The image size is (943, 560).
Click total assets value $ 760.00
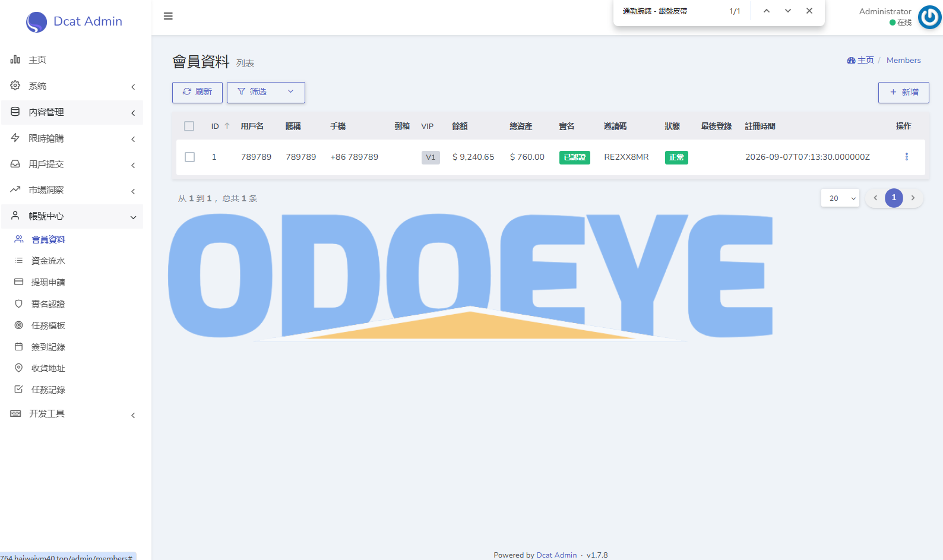pos(527,157)
